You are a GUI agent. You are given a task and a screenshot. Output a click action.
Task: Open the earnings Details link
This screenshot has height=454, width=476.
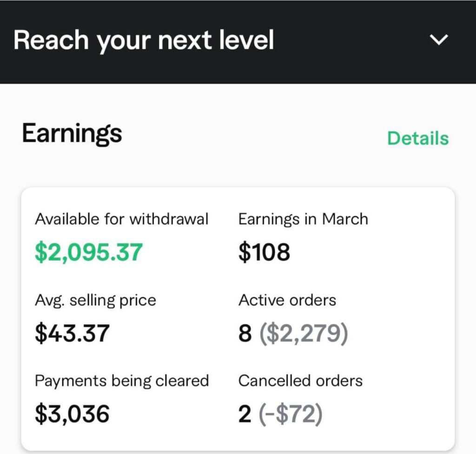pyautogui.click(x=418, y=138)
